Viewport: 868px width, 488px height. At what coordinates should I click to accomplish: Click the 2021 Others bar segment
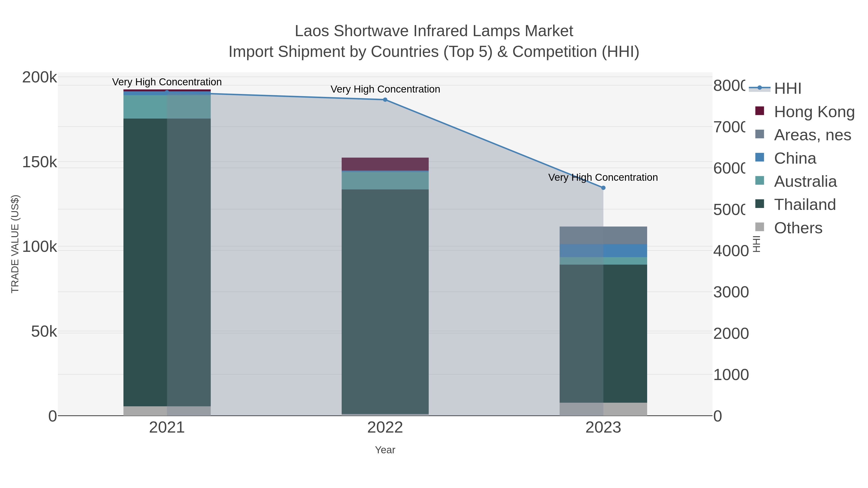[x=167, y=411]
